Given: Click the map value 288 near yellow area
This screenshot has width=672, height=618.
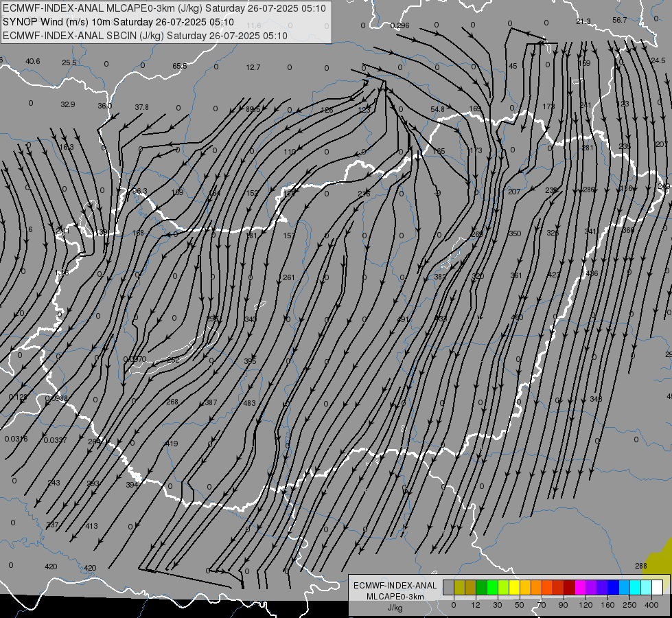Looking at the screenshot, I should click(640, 566).
